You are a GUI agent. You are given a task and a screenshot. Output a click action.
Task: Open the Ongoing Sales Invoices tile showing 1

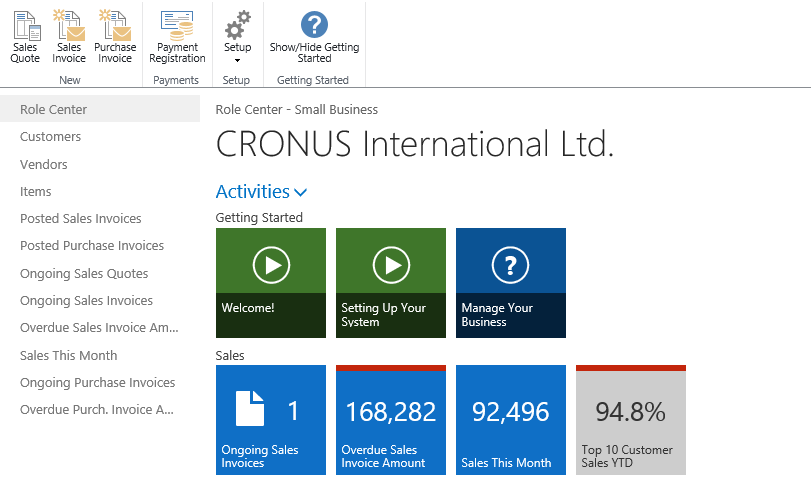pos(271,420)
